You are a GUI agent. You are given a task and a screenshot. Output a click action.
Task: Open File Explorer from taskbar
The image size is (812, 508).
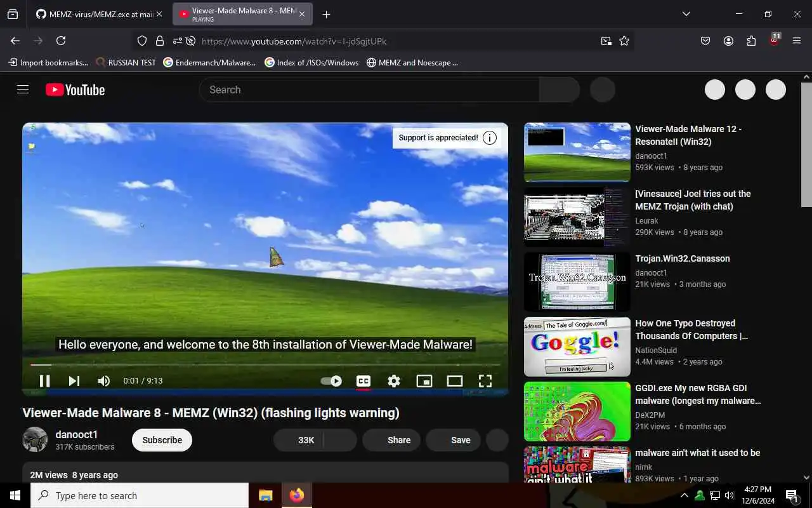265,495
